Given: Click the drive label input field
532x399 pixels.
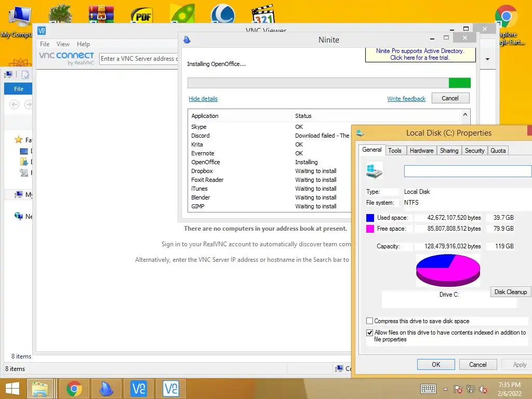Looking at the screenshot, I should tap(468, 171).
